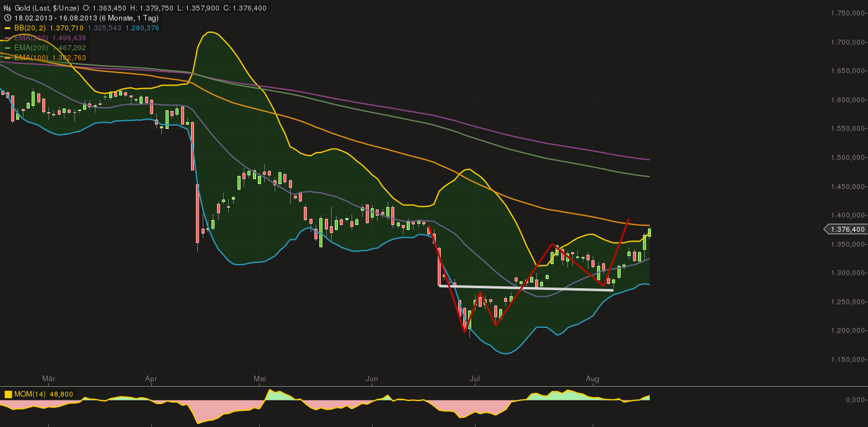The height and width of the screenshot is (427, 868).
Task: Click the clock icon next to the date range
Action: pos(7,18)
